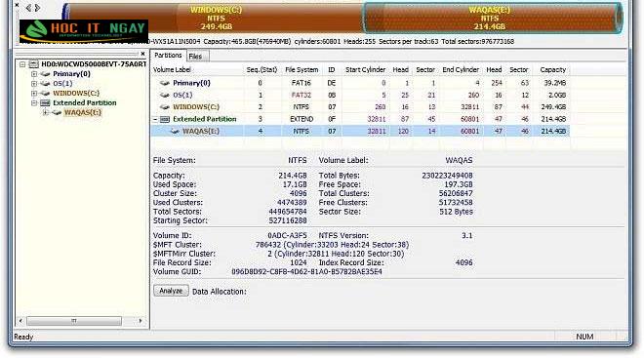644x358 pixels.
Task: Click the Total Bytes value 230223249408
Action: 447,176
